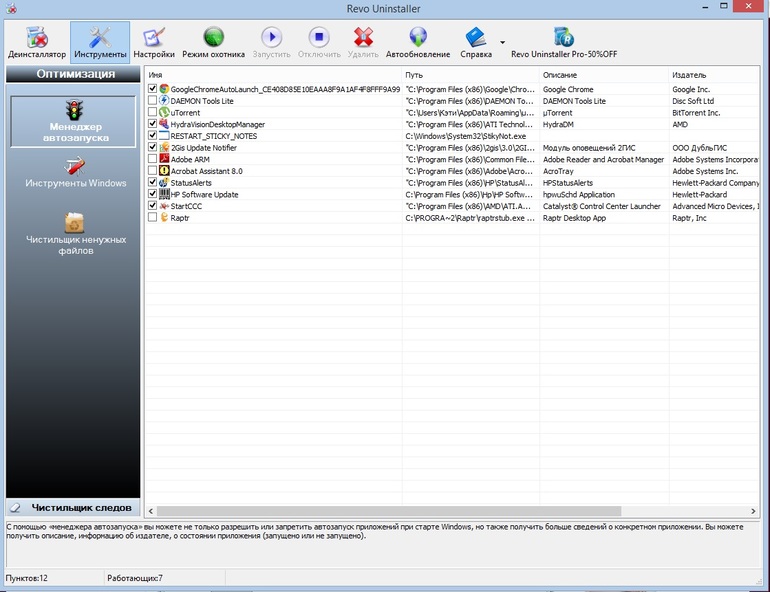Click Hewlett-Packard Company publisher cell
770x592 pixels.
pos(715,183)
